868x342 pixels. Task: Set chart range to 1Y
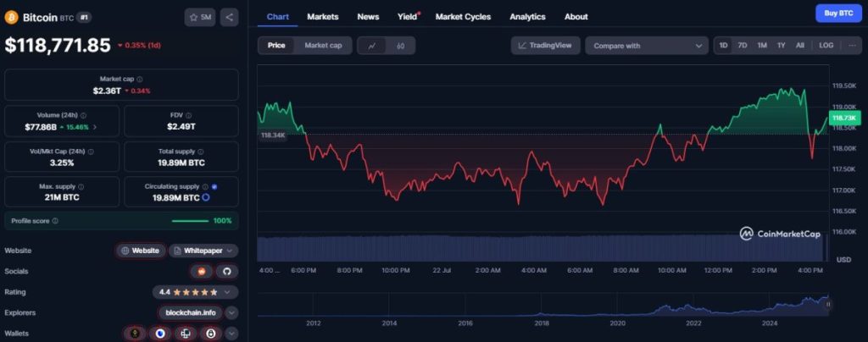[x=781, y=46]
